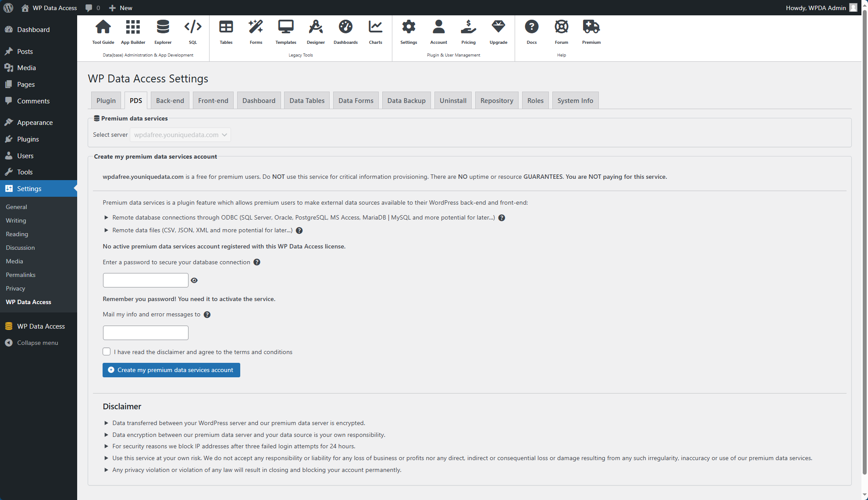Open the Select server dropdown
This screenshot has width=868, height=500.
point(180,135)
